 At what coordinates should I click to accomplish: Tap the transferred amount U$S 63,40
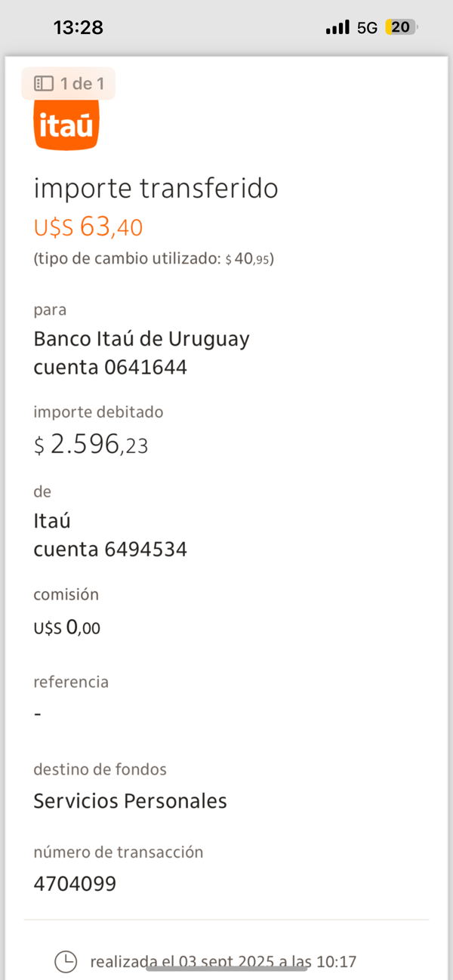88,227
